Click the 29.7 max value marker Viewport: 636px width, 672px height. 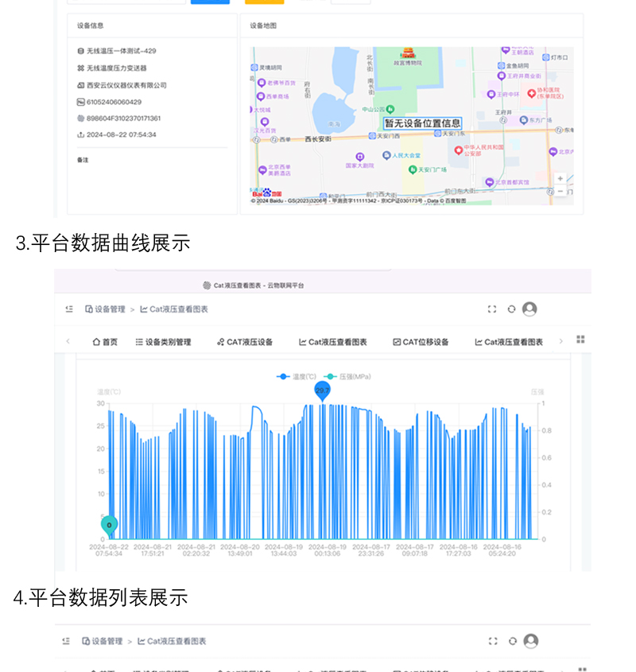(x=322, y=390)
